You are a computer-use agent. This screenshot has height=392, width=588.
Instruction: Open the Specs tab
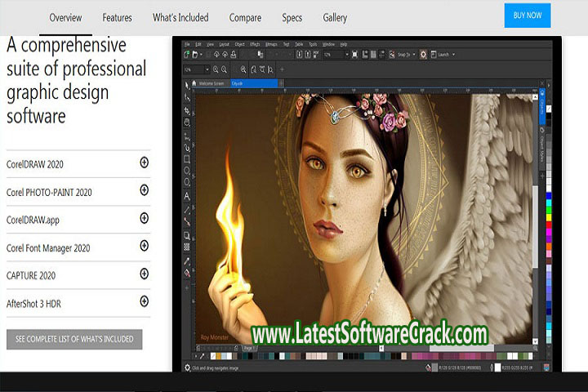coord(292,18)
